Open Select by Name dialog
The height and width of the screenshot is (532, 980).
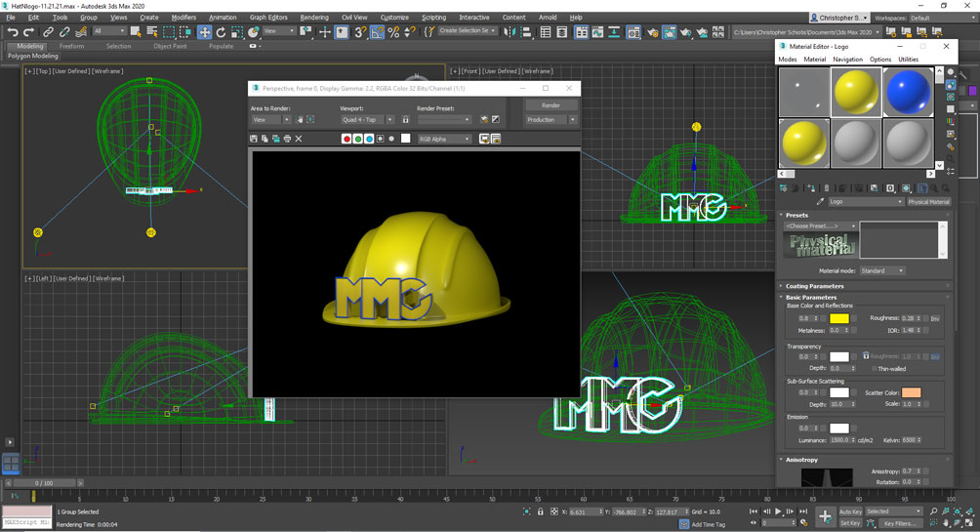click(x=152, y=32)
